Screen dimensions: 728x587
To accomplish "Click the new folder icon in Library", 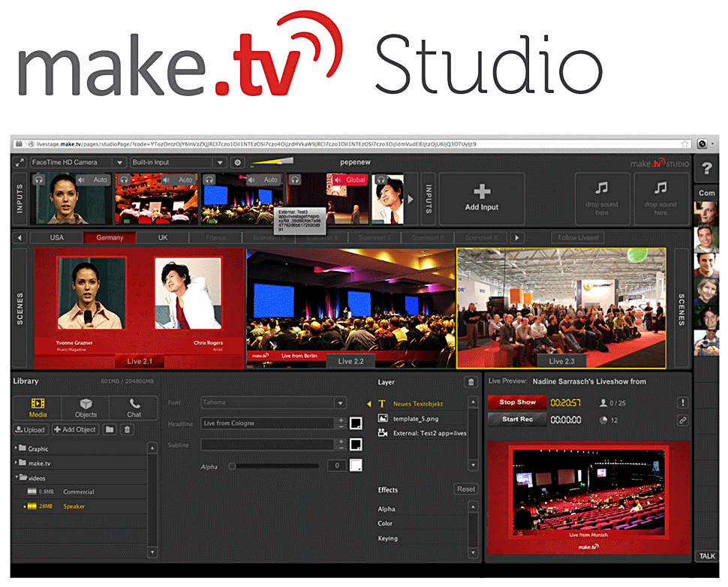I will coord(110,429).
